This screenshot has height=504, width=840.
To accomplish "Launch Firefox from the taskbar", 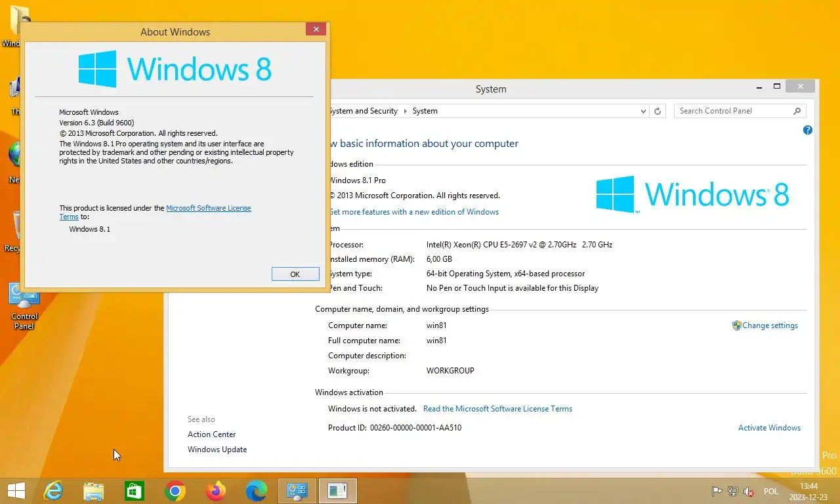I will [x=216, y=491].
